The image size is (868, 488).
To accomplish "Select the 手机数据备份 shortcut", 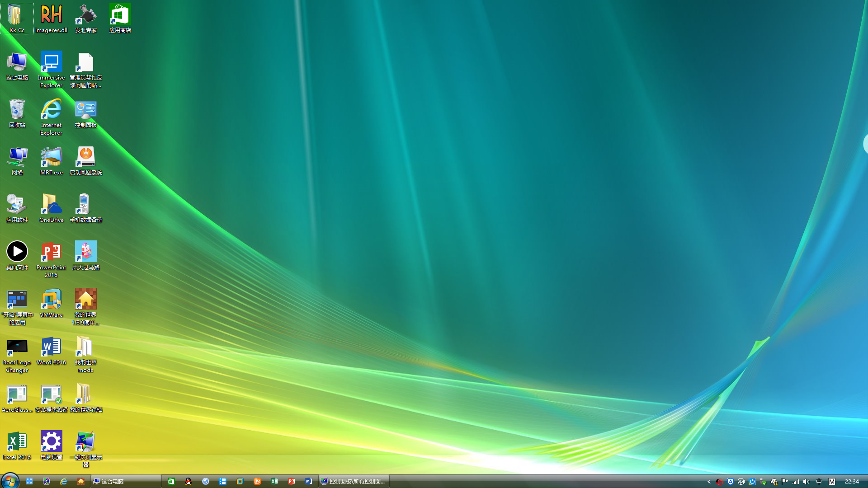I will (x=85, y=208).
